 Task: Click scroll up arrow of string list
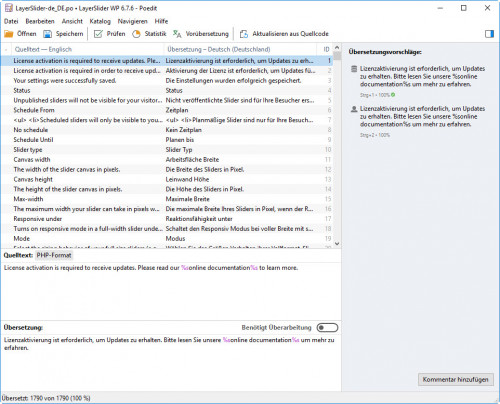click(337, 48)
